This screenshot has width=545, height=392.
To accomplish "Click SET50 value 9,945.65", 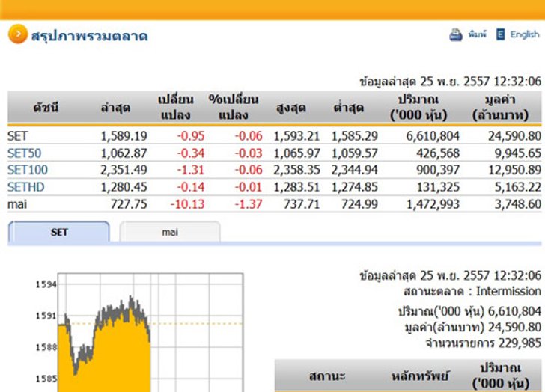I will (518, 153).
